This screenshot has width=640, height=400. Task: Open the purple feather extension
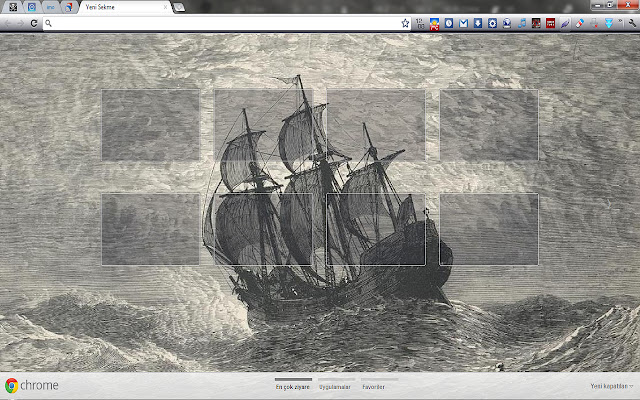pos(565,23)
